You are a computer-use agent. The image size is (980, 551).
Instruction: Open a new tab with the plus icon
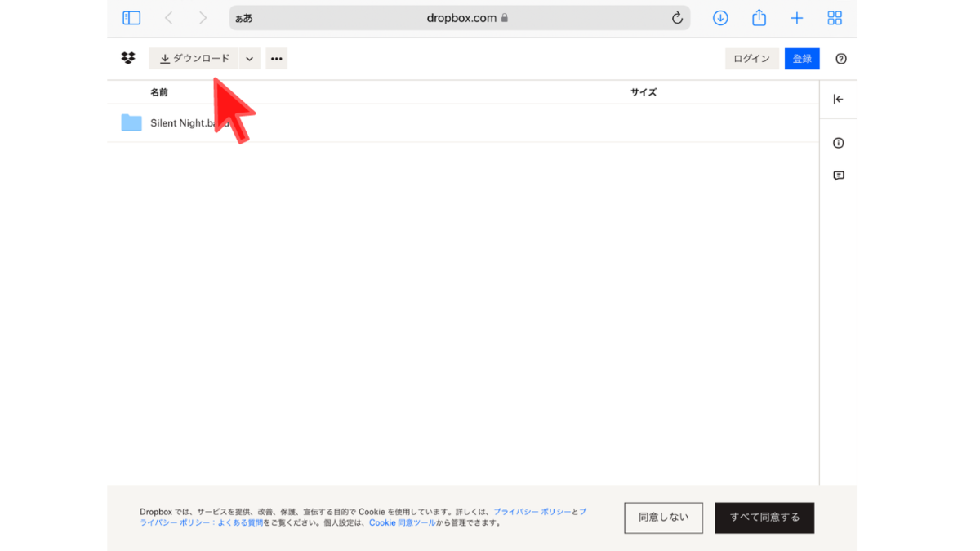click(x=797, y=18)
